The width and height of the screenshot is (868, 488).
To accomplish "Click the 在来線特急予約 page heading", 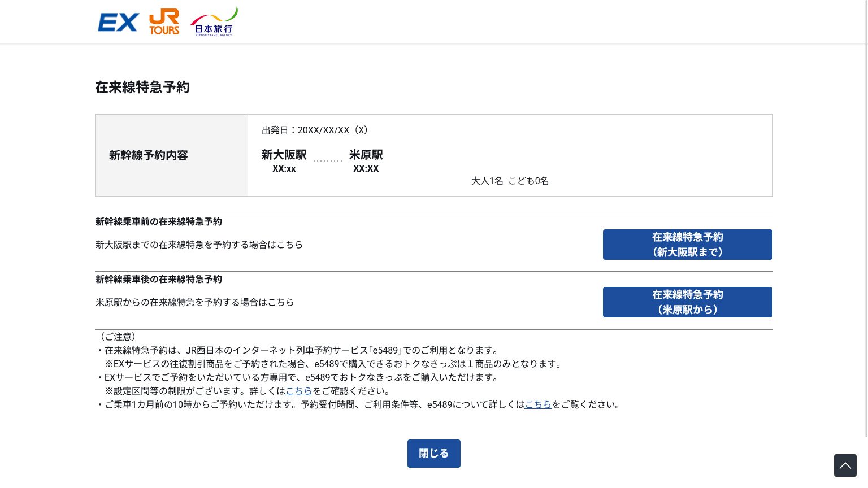I will (142, 87).
